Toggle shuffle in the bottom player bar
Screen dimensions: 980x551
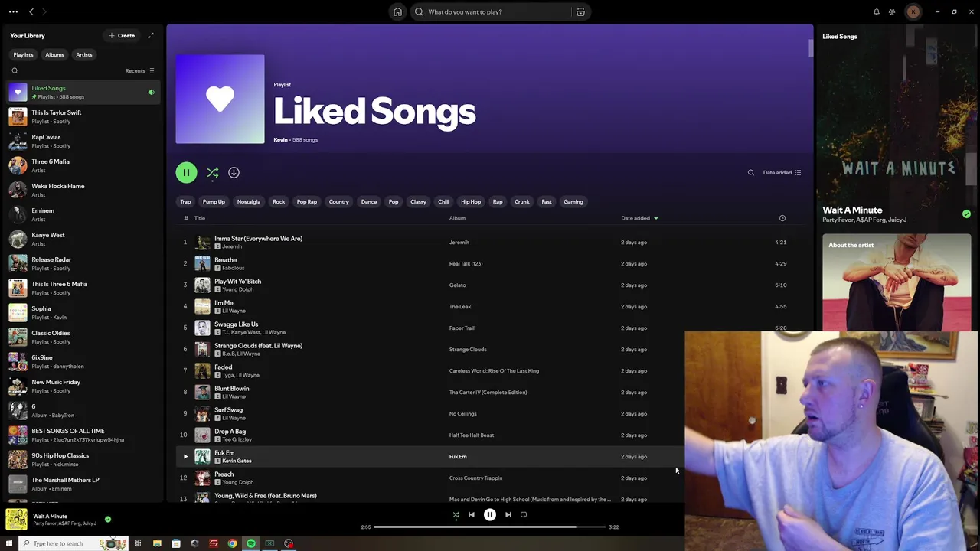(456, 514)
